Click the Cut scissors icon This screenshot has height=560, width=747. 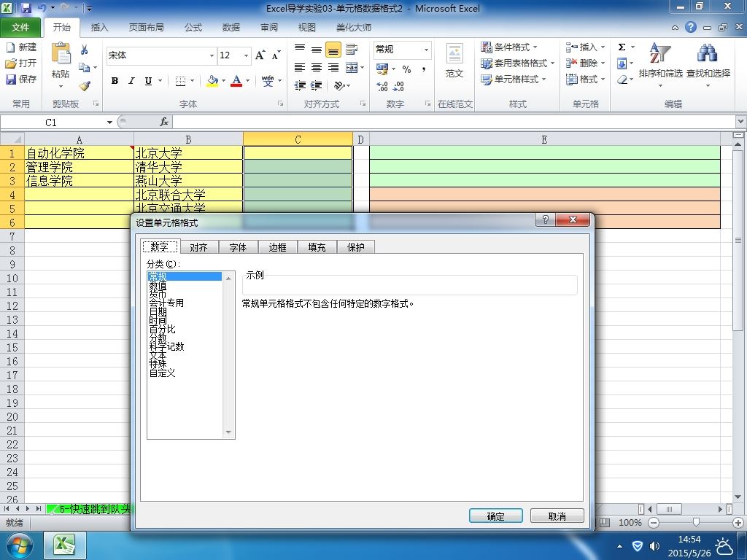85,50
